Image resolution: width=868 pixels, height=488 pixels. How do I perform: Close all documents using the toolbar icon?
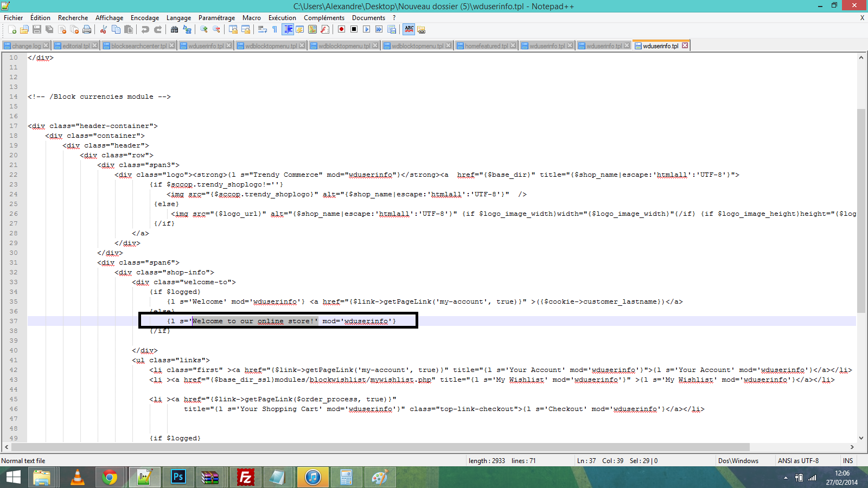(x=74, y=29)
